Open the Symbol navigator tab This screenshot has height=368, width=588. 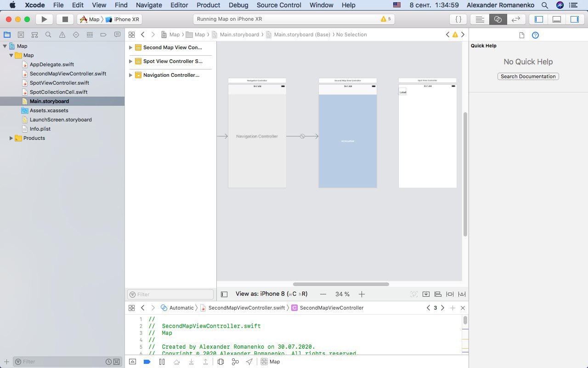[34, 34]
